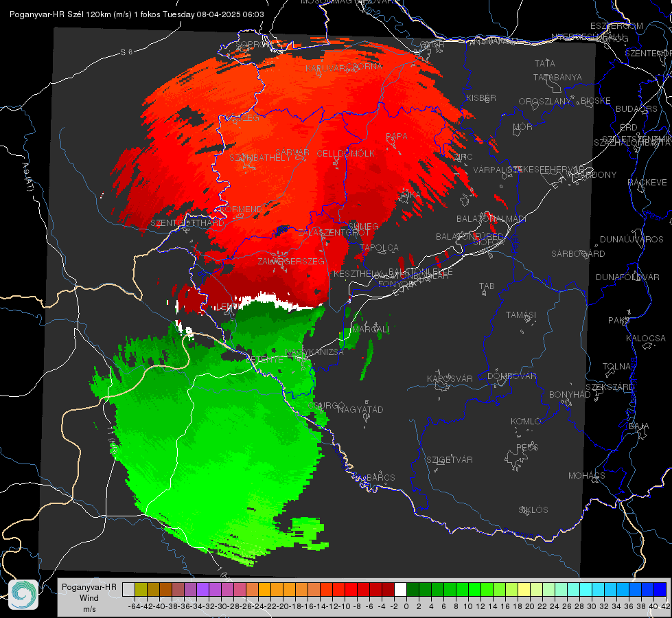
Task: Click the KALOCSA city label
Action: click(x=645, y=339)
